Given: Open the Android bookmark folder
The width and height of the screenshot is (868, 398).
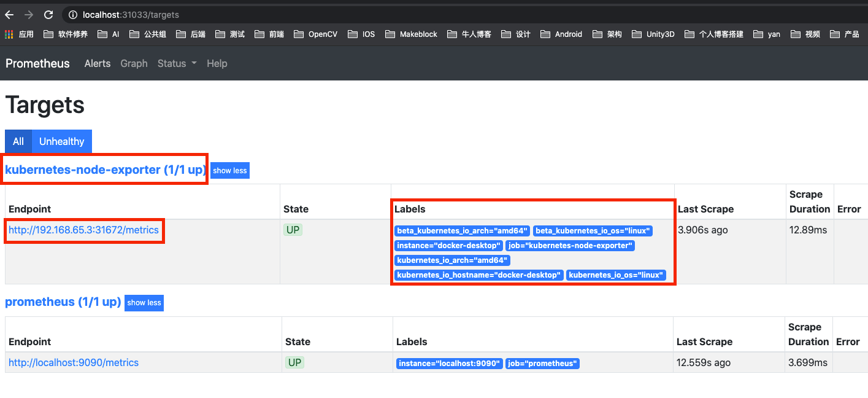Looking at the screenshot, I should (x=561, y=34).
